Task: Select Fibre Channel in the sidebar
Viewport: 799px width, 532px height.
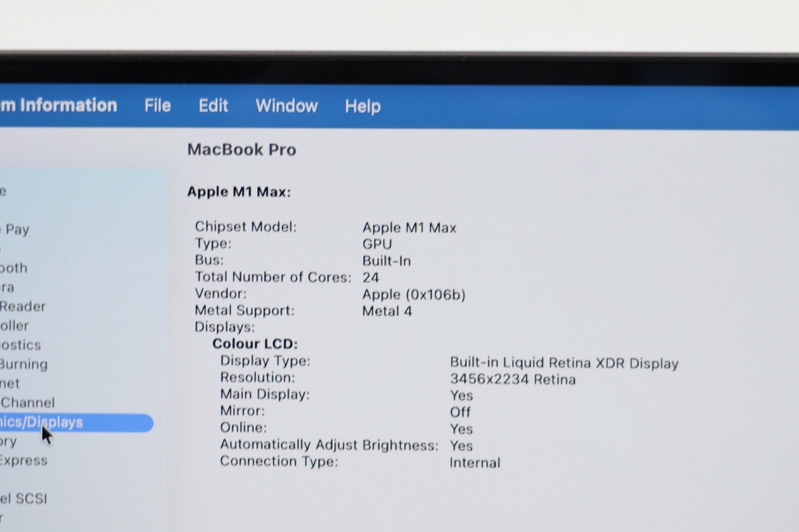Action: pos(27,403)
